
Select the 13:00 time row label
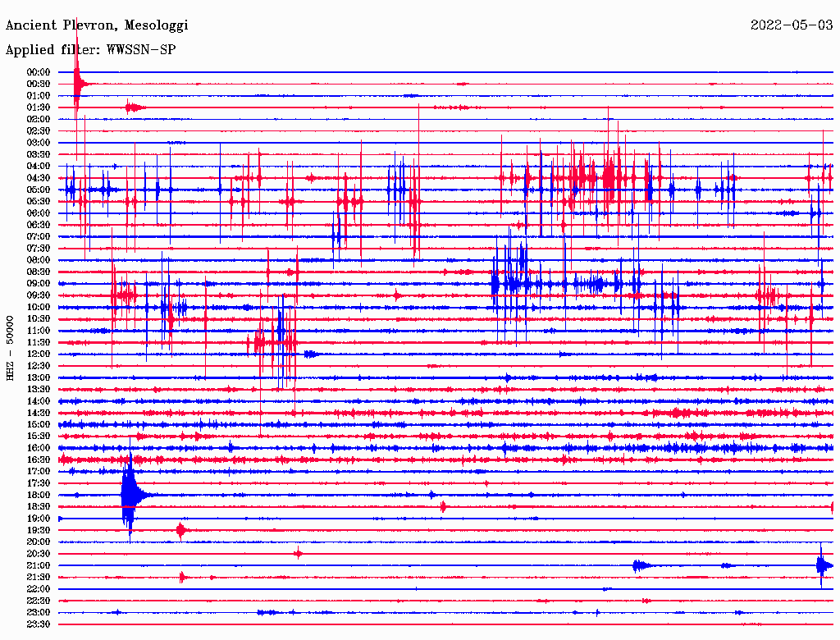39,378
